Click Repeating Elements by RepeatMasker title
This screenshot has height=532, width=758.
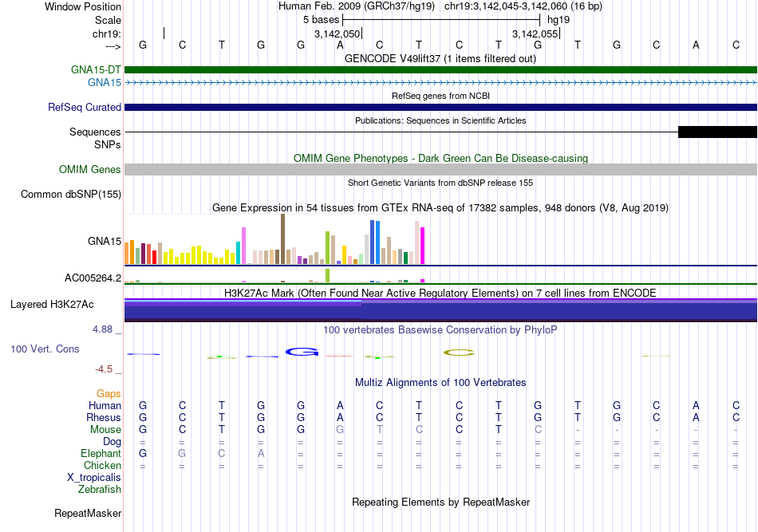440,502
